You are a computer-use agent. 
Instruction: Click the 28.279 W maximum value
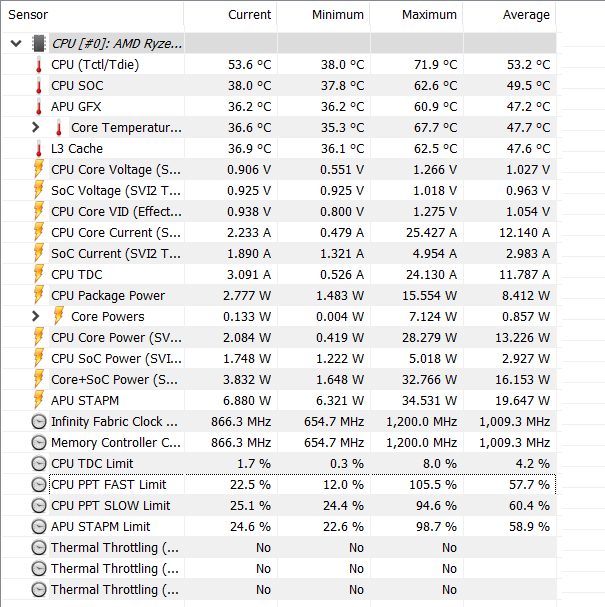429,338
